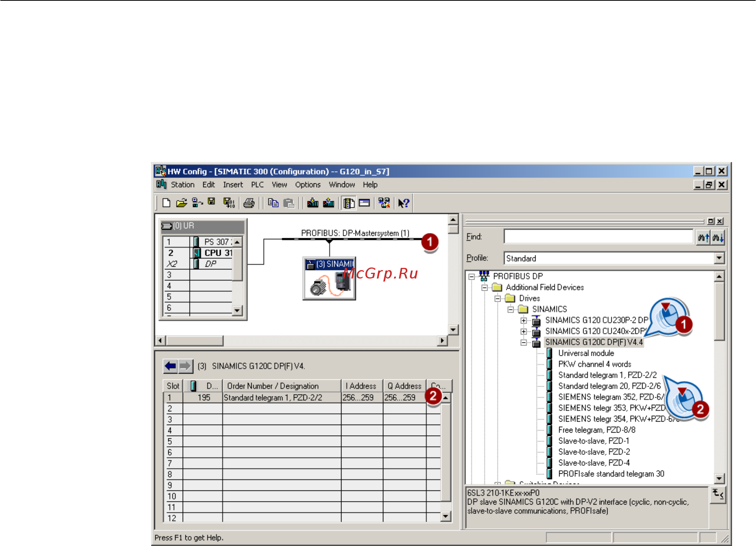Image resolution: width=756 pixels, height=546 pixels.
Task: Click the Q Address column header
Action: pos(404,386)
